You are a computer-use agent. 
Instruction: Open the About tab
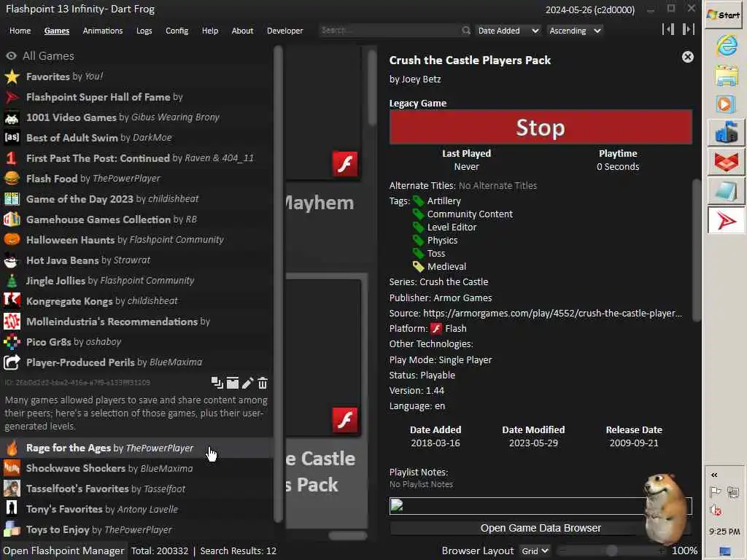(242, 31)
